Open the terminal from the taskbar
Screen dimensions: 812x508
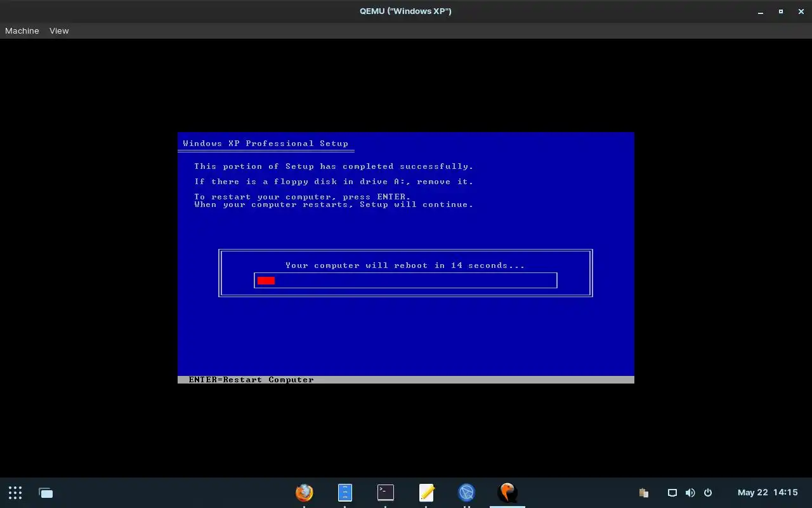tap(386, 492)
